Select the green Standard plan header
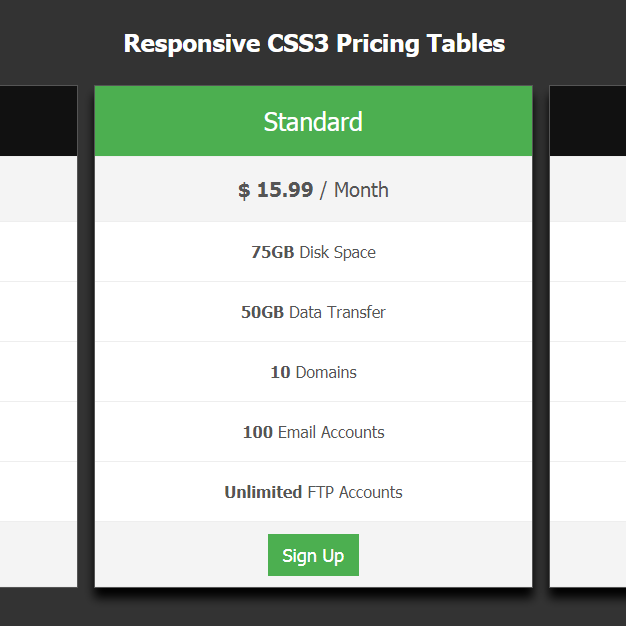 [313, 121]
